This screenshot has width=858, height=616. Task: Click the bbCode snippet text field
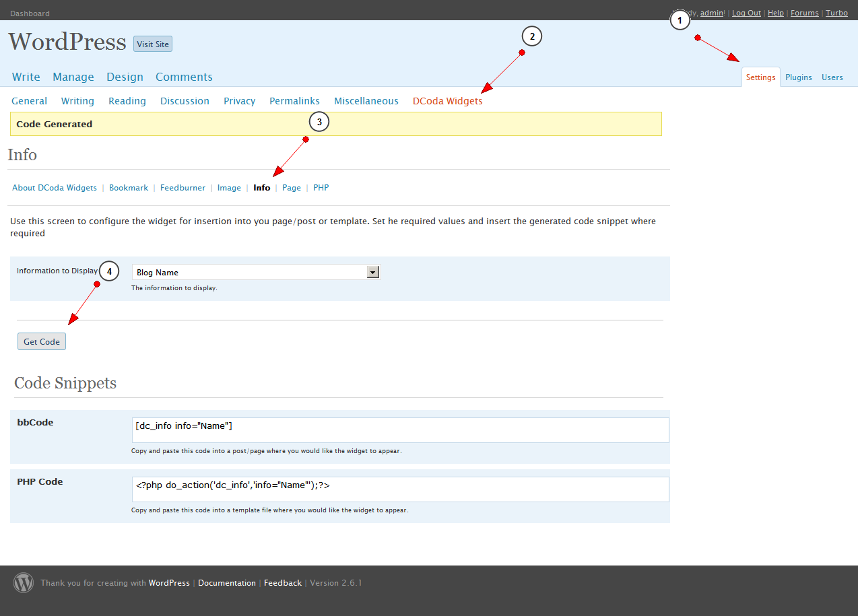tap(401, 430)
